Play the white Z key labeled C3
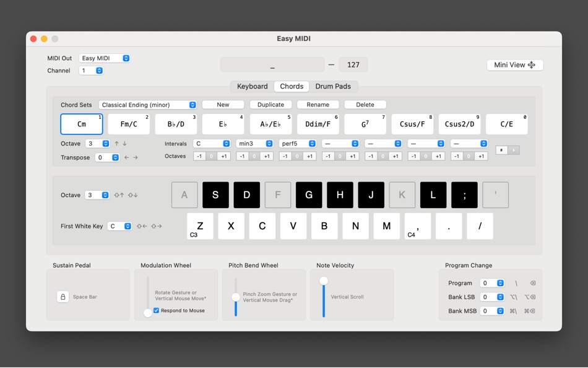The image size is (588, 368). (201, 226)
